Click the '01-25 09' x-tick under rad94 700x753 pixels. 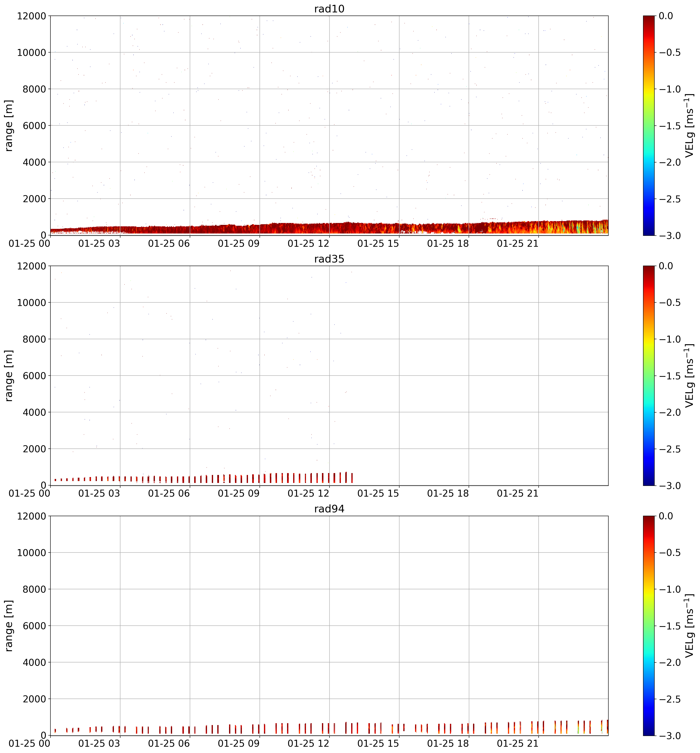click(239, 744)
